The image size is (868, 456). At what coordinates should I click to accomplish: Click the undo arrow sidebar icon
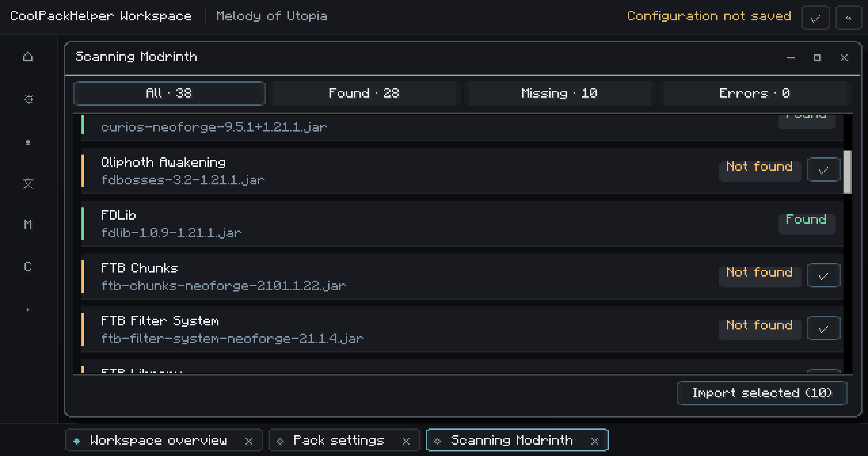(x=28, y=309)
